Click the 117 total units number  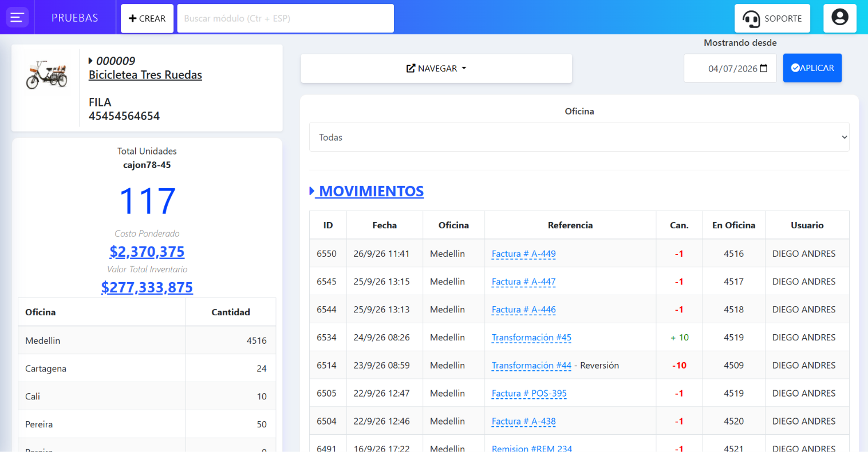(x=147, y=201)
